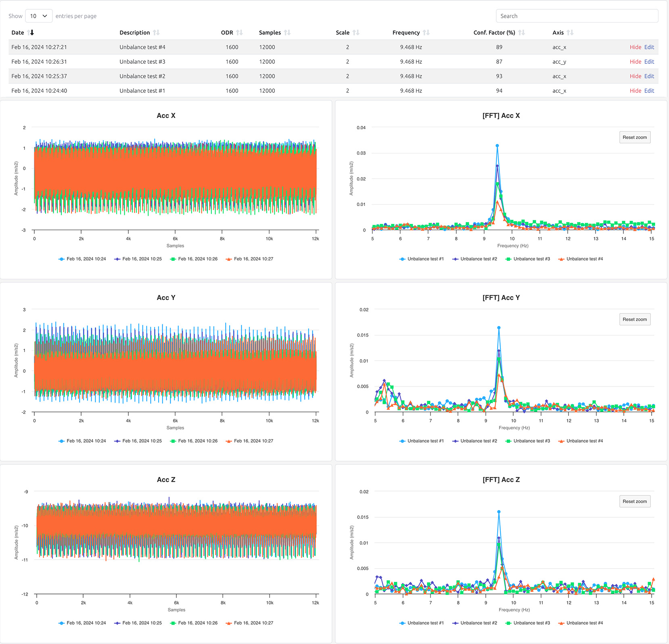Image resolution: width=669 pixels, height=644 pixels.
Task: Click the Search input field
Action: point(577,16)
